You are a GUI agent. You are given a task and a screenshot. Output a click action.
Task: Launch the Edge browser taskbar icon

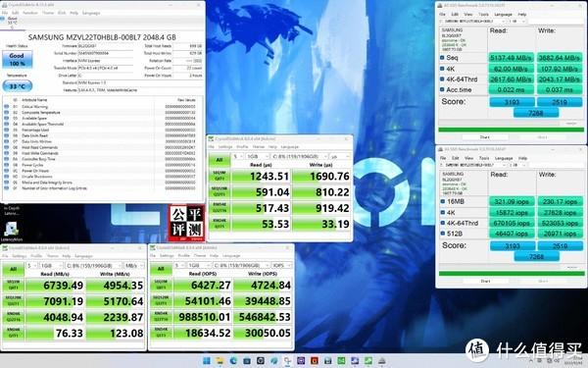pos(233,361)
